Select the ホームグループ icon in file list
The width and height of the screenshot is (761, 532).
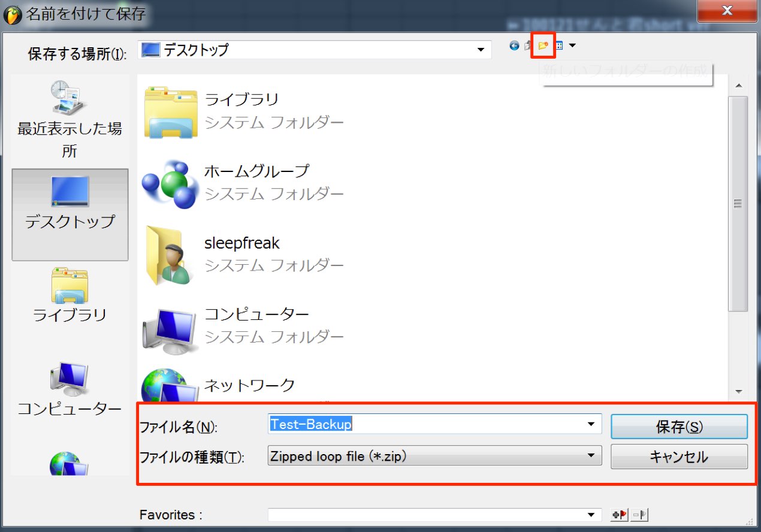tap(171, 183)
